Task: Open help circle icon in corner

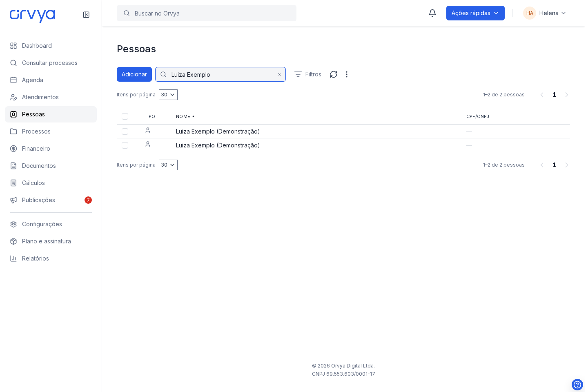Action: [577, 385]
